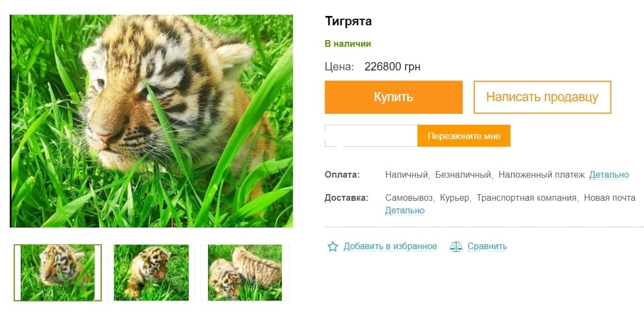Click the Наличный payment option text
The width and height of the screenshot is (644, 313).
[x=407, y=175]
